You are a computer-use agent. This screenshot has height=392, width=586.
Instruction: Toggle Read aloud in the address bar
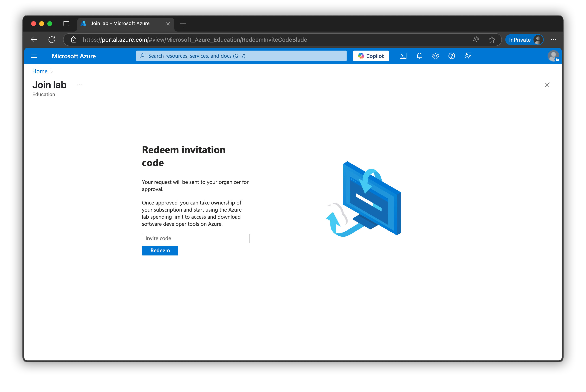[x=476, y=39]
